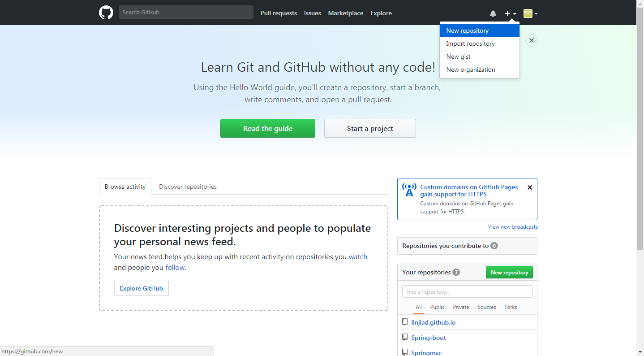The height and width of the screenshot is (356, 644).
Task: Focus the Search GitHub field
Action: 186,12
